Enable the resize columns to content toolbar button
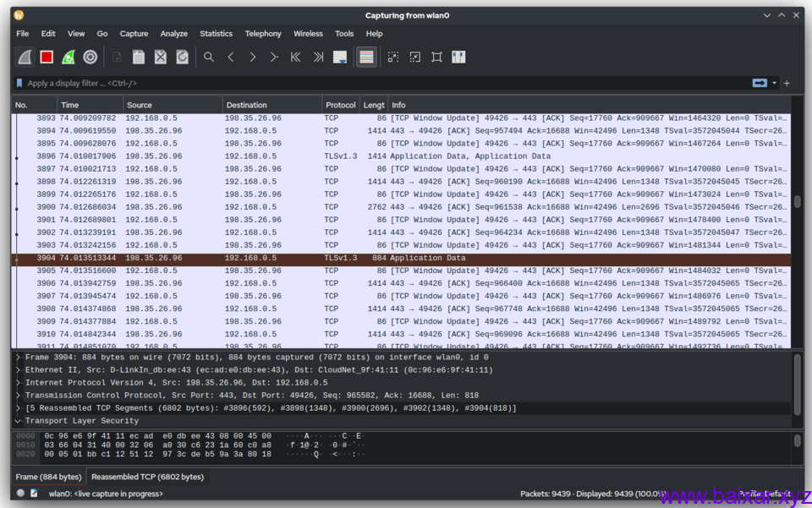 click(458, 57)
